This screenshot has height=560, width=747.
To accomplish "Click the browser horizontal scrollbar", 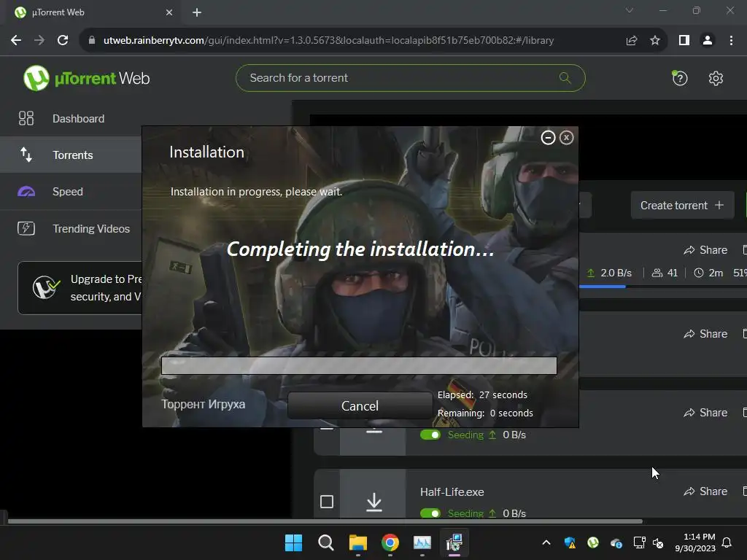I will (325, 521).
